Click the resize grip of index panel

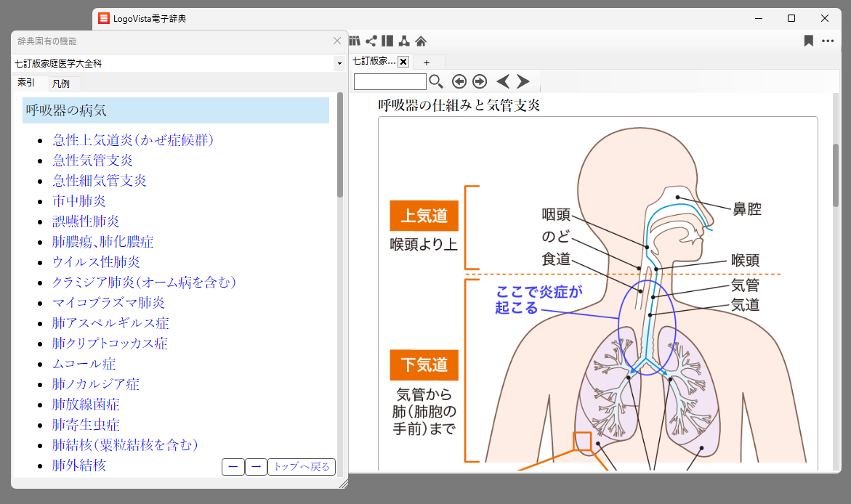[343, 484]
